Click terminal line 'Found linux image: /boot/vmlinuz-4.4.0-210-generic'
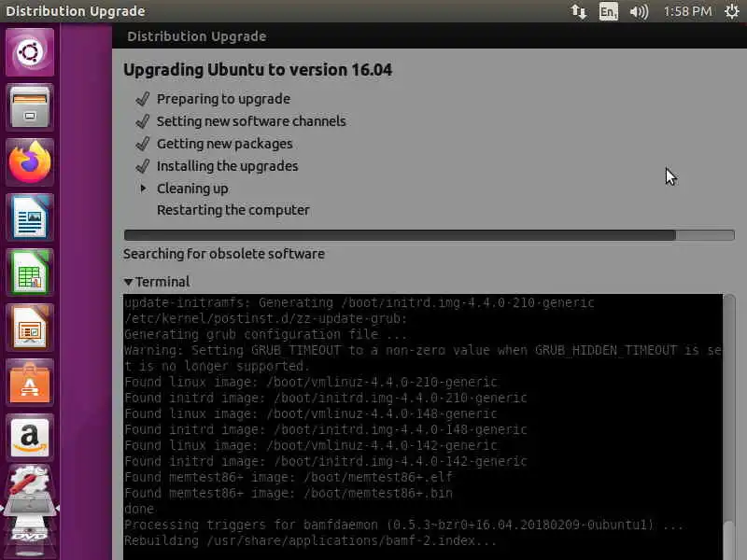This screenshot has width=747, height=560. 311,382
